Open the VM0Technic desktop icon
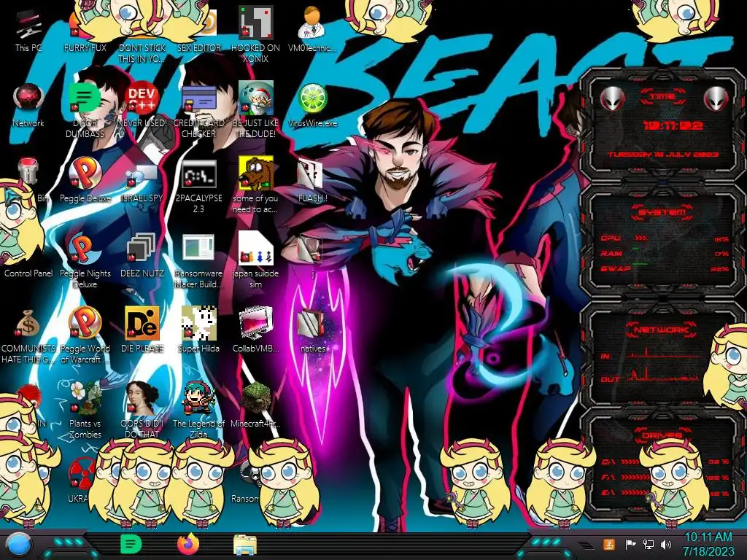The height and width of the screenshot is (560, 747). click(x=312, y=28)
